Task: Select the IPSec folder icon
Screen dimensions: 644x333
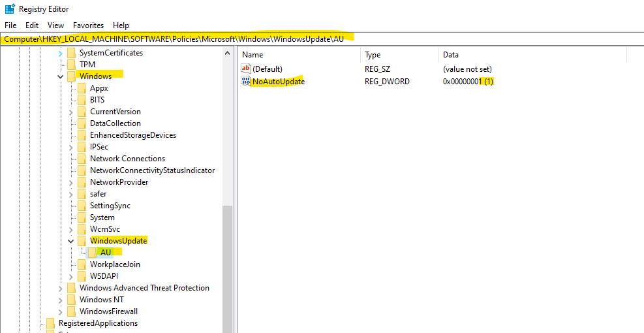Action: (x=82, y=147)
